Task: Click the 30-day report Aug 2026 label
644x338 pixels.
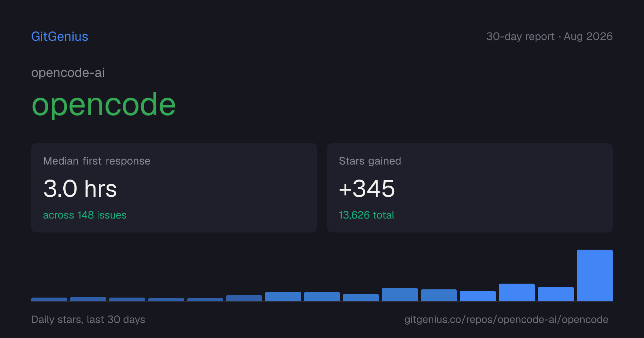Action: click(x=549, y=36)
